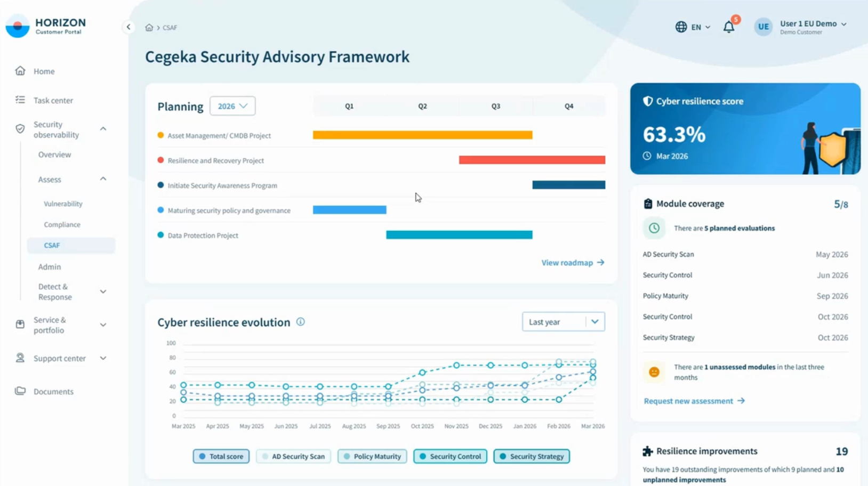Screen dimensions: 868x486
Task: Click the info icon next to Cyber resilience evolution
Action: (300, 322)
